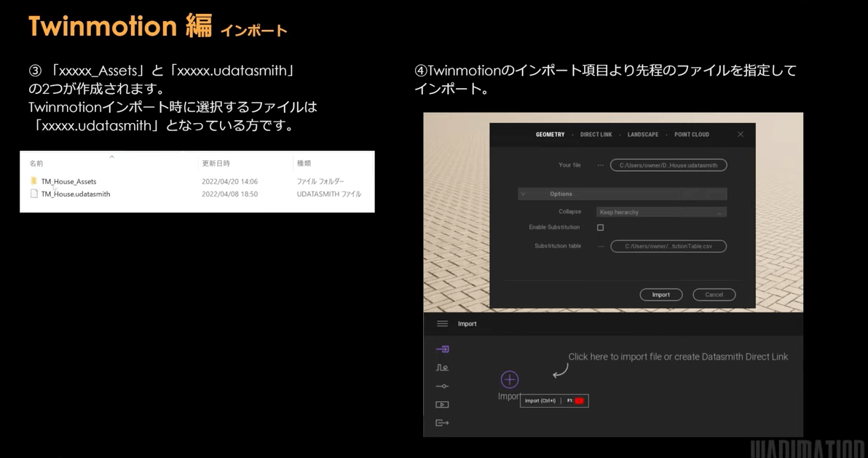Click the Collapse label
This screenshot has width=868, height=458.
pyautogui.click(x=569, y=212)
